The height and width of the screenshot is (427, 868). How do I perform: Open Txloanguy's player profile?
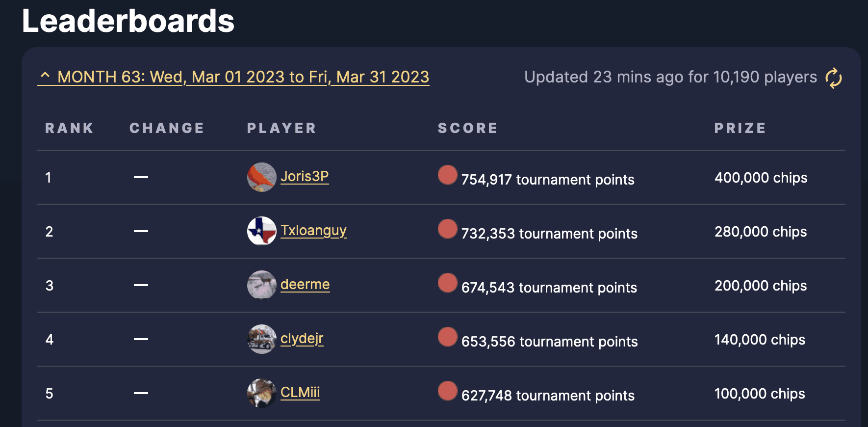[x=314, y=230]
